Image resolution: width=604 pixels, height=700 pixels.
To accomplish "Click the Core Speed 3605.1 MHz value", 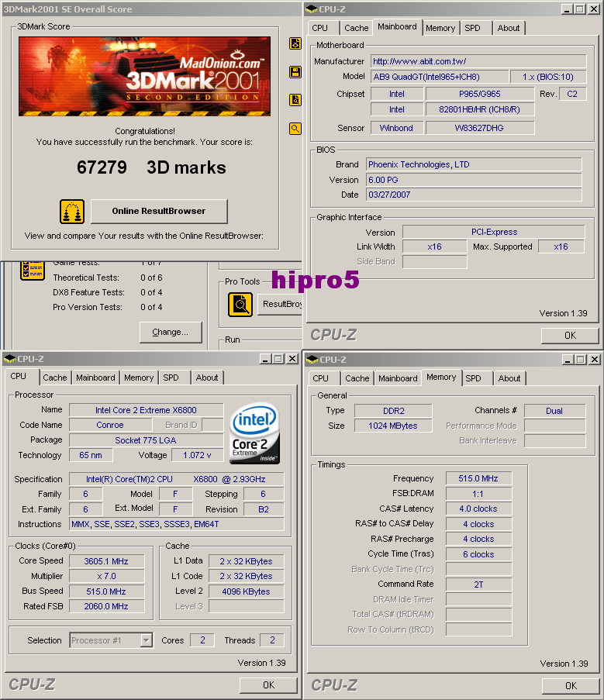I will [106, 561].
